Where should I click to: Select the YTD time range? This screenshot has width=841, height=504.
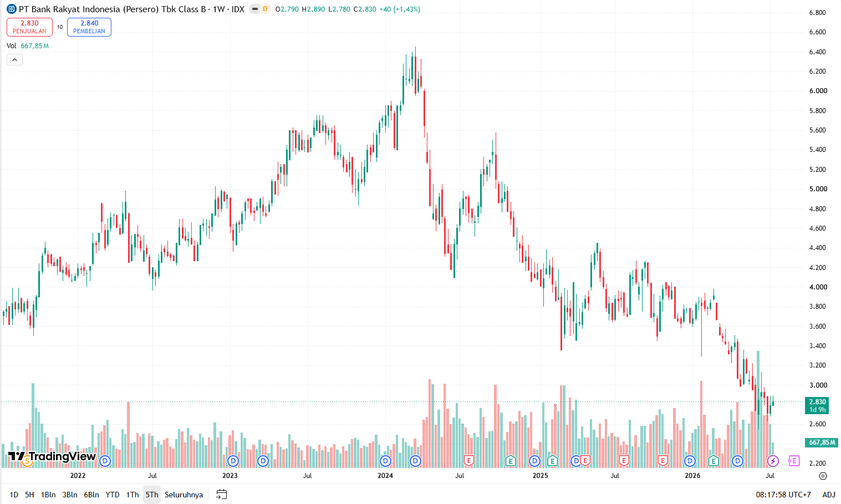(x=113, y=495)
